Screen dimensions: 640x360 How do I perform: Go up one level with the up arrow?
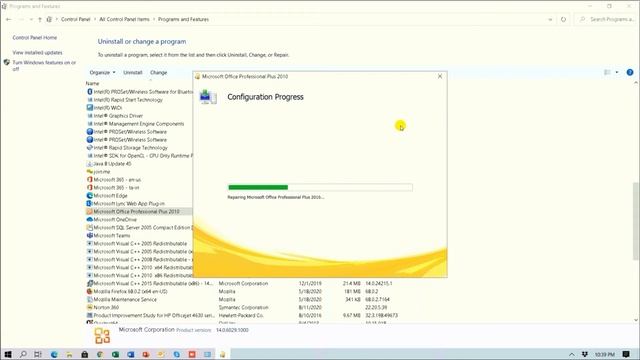[40, 19]
